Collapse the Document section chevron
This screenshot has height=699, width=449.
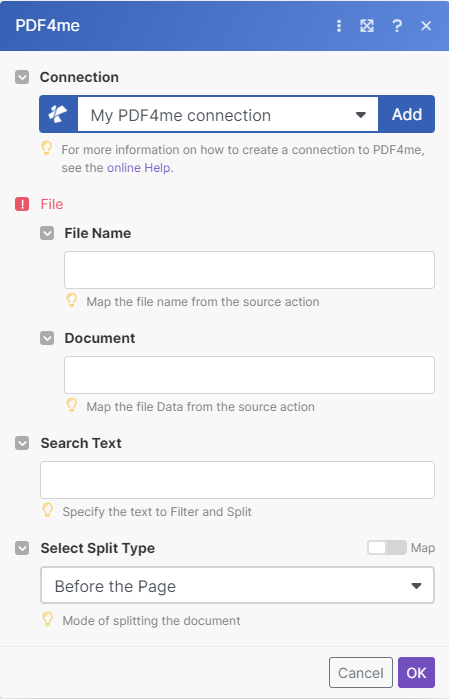pyautogui.click(x=47, y=338)
